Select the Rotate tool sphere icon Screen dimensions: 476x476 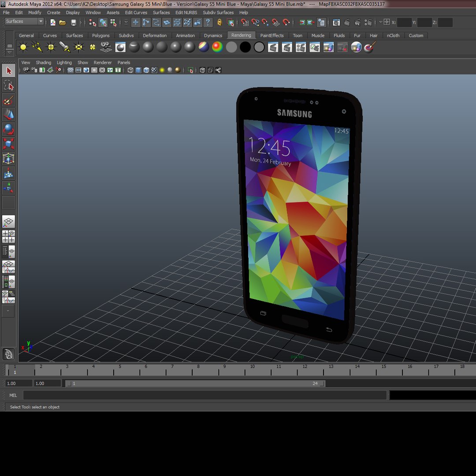point(8,129)
